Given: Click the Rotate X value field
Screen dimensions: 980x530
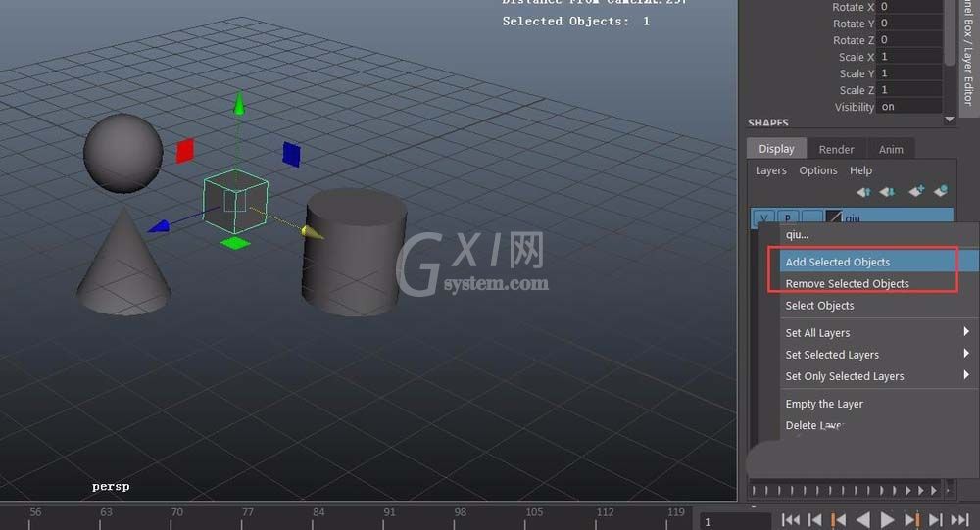Looking at the screenshot, I should point(910,6).
